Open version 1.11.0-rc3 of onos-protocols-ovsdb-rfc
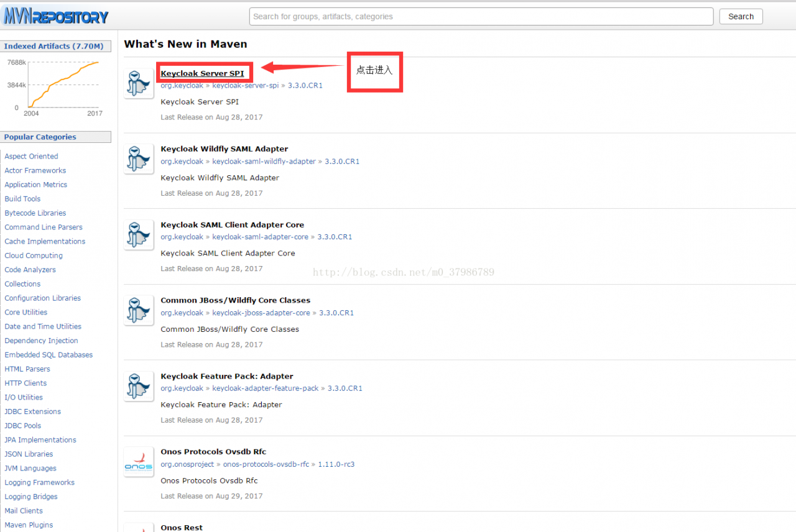The image size is (796, 532). tap(336, 464)
